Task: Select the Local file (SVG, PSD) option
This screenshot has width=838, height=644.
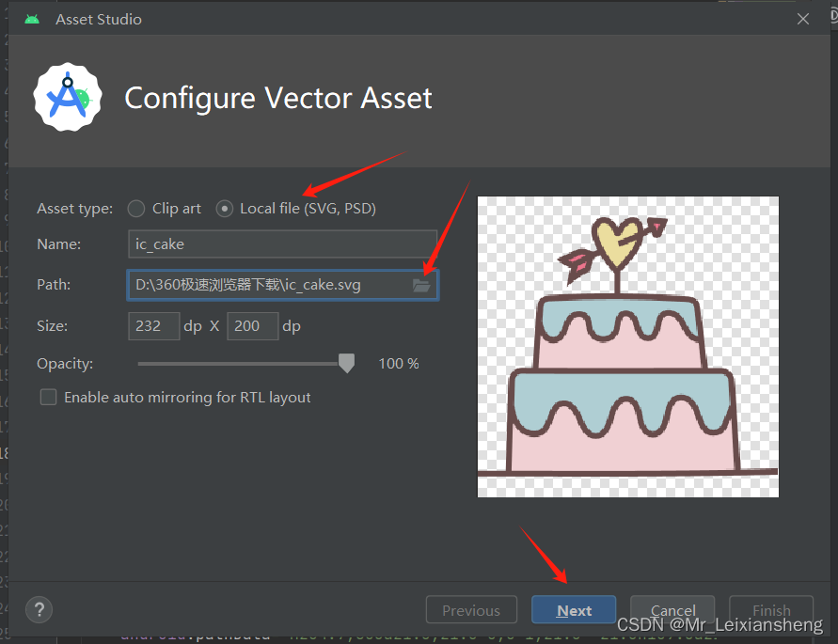Action: (x=224, y=209)
